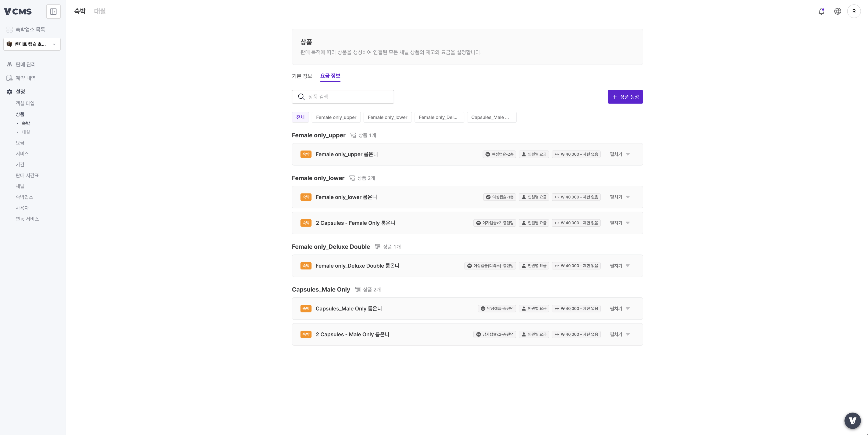Screen dimensions: 868x435
Task: Filter by Female only_upper chip
Action: 336,117
